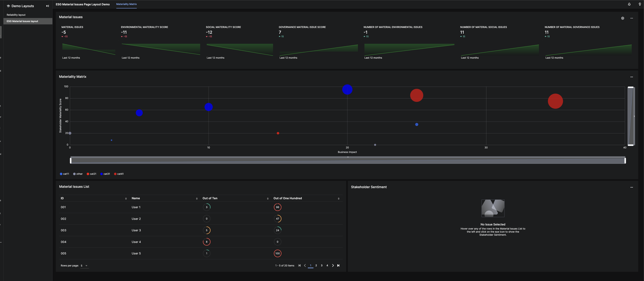This screenshot has height=281, width=644.
Task: Select the Materiality Matrix tab
Action: click(126, 4)
